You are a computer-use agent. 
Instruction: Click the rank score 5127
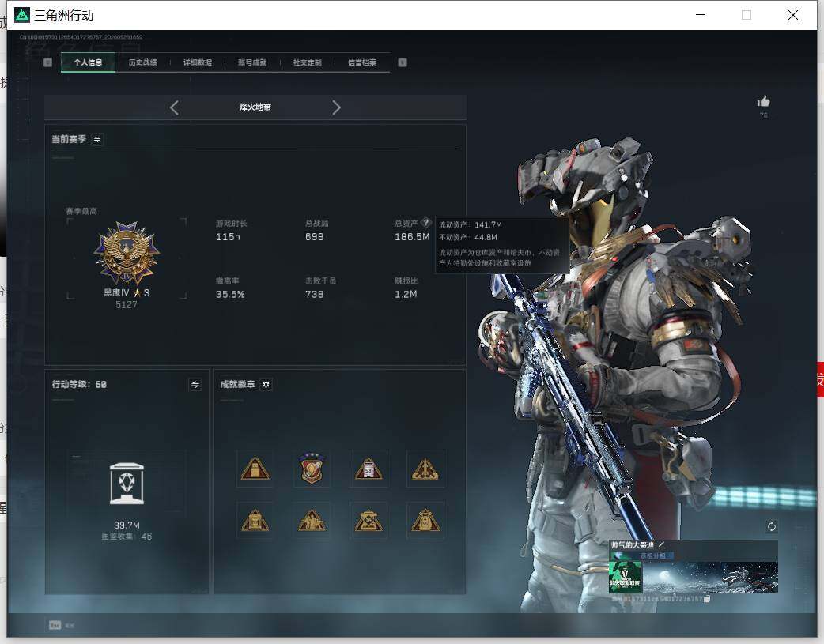(127, 305)
